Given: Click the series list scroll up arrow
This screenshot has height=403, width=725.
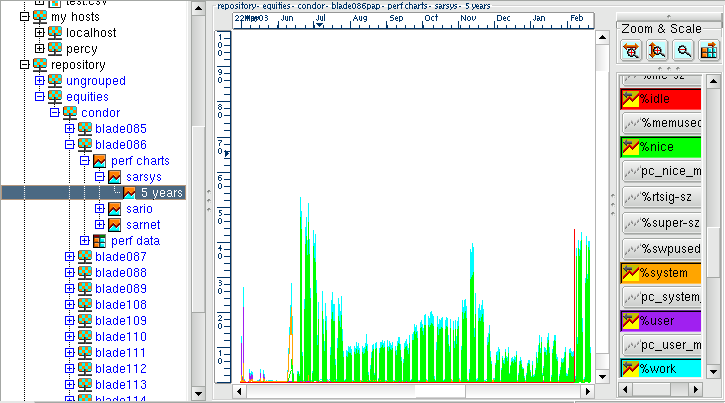Looking at the screenshot, I should [x=713, y=82].
